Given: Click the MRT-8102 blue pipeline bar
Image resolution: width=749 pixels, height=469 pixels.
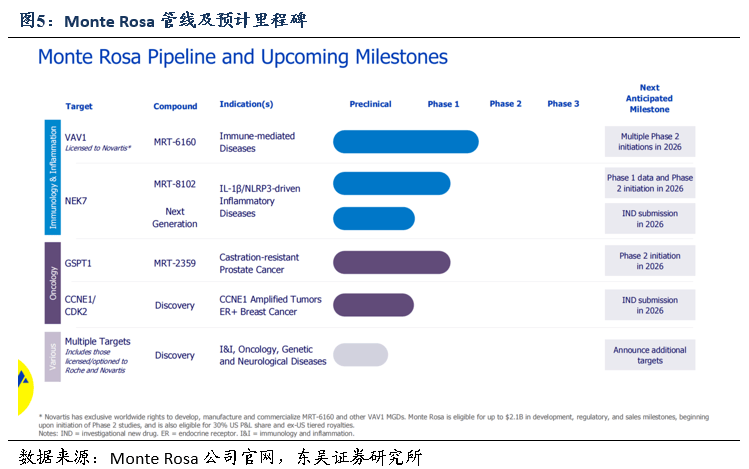Looking at the screenshot, I should tap(391, 183).
